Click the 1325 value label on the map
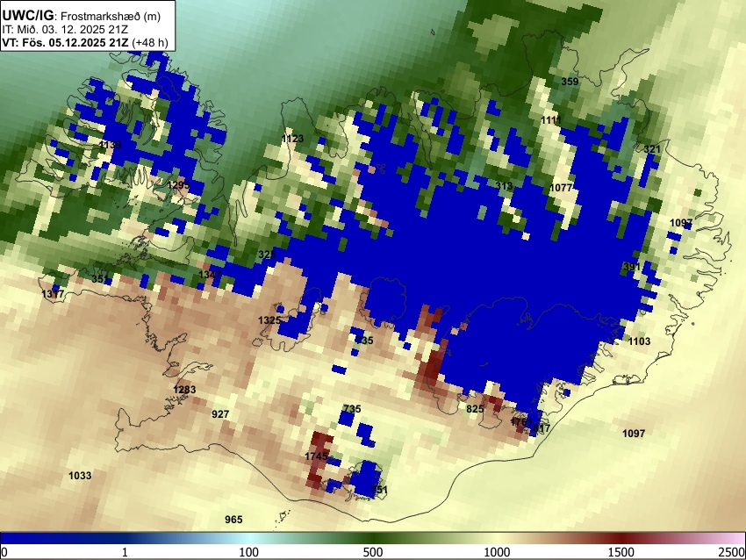746x560 pixels. click(269, 320)
